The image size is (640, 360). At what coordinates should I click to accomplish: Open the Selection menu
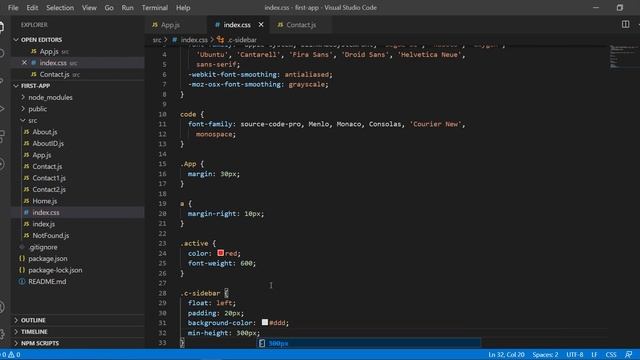60,8
